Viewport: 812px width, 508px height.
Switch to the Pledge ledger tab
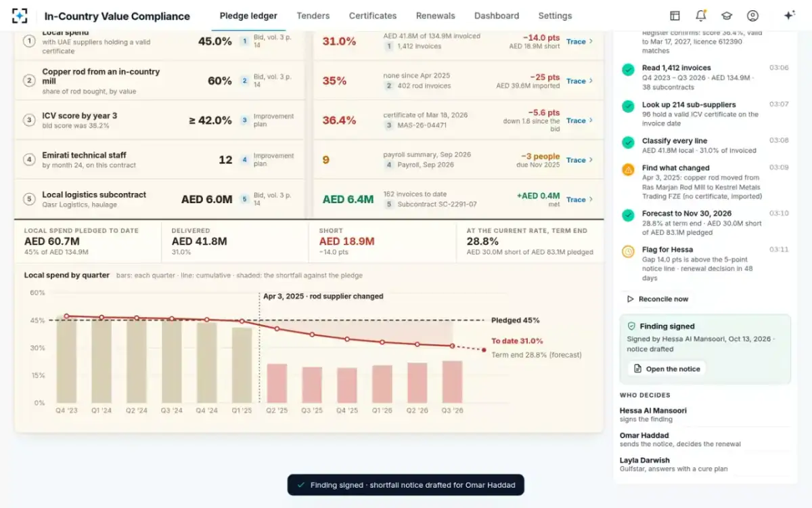coord(248,16)
